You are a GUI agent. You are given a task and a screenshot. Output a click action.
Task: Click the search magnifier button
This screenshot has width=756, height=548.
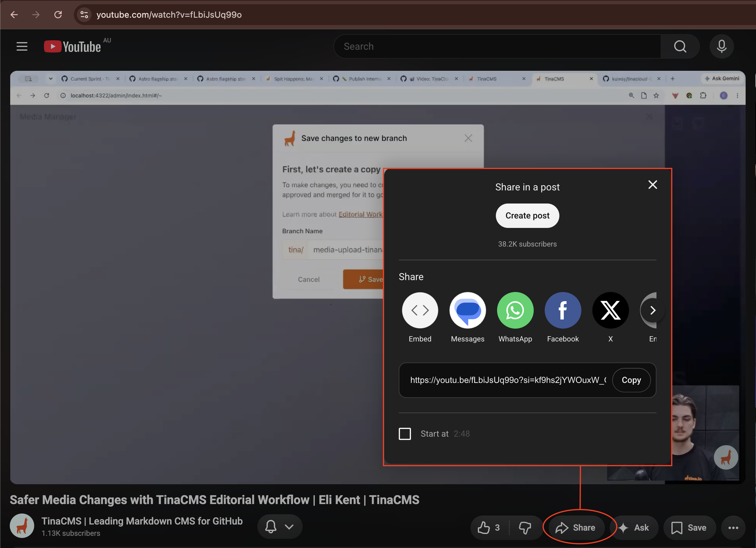tap(680, 46)
